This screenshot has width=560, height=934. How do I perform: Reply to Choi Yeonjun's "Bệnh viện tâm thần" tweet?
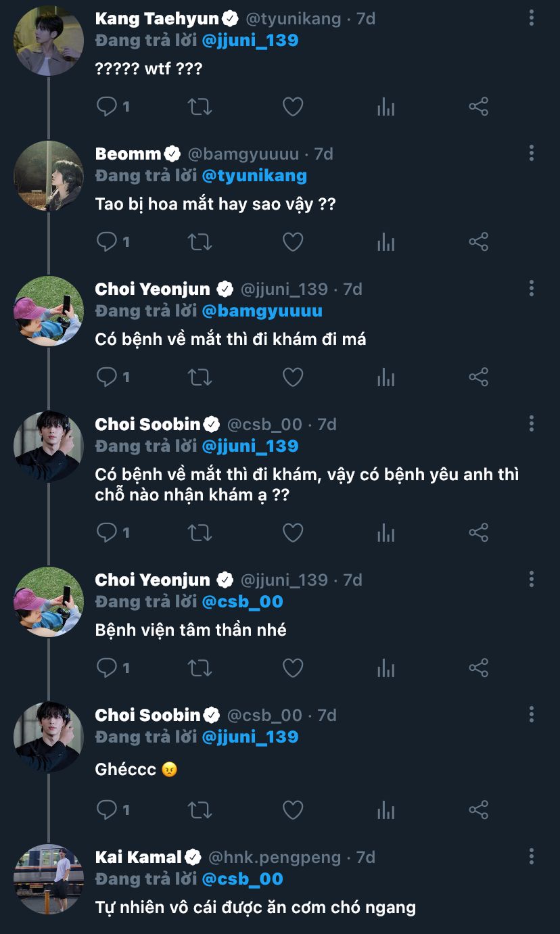click(x=107, y=668)
